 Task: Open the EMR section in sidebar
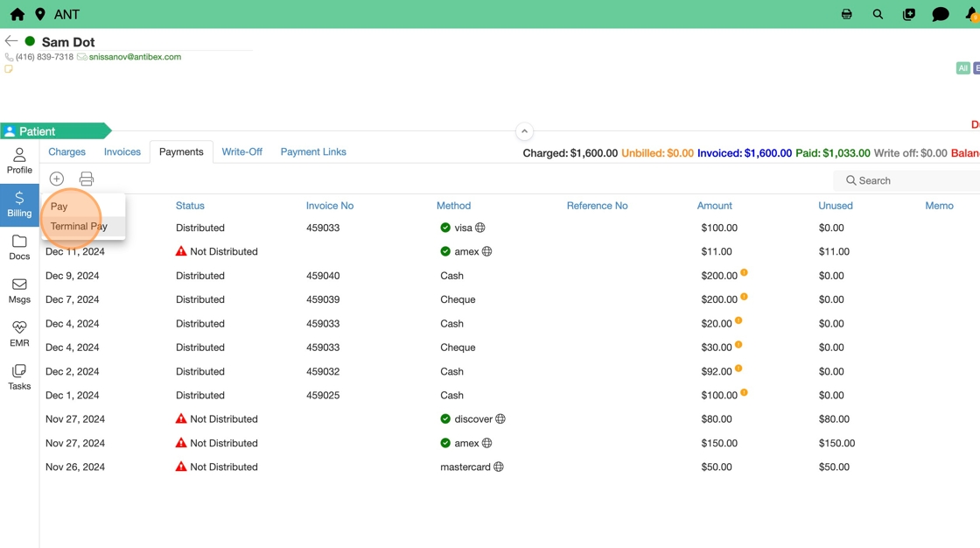coord(19,334)
